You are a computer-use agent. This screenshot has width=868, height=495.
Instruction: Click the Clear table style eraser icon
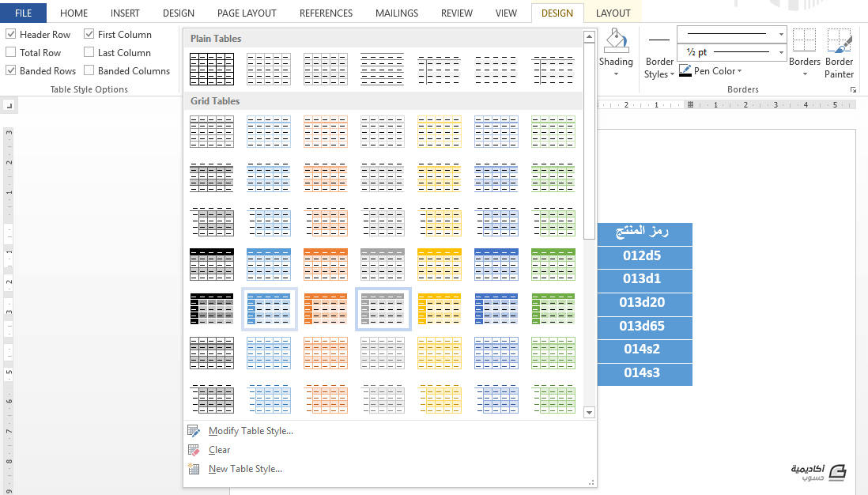(194, 450)
